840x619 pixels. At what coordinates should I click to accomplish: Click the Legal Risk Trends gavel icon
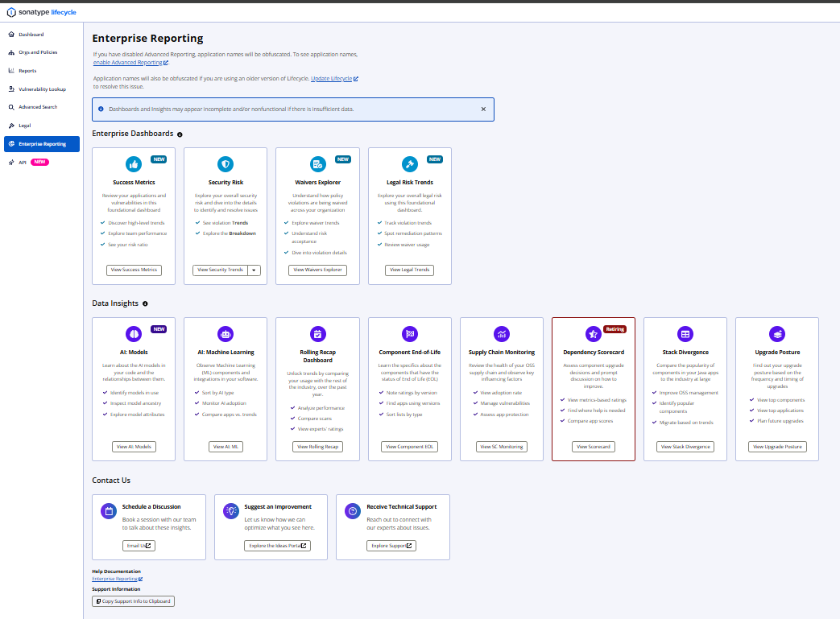[x=410, y=164]
